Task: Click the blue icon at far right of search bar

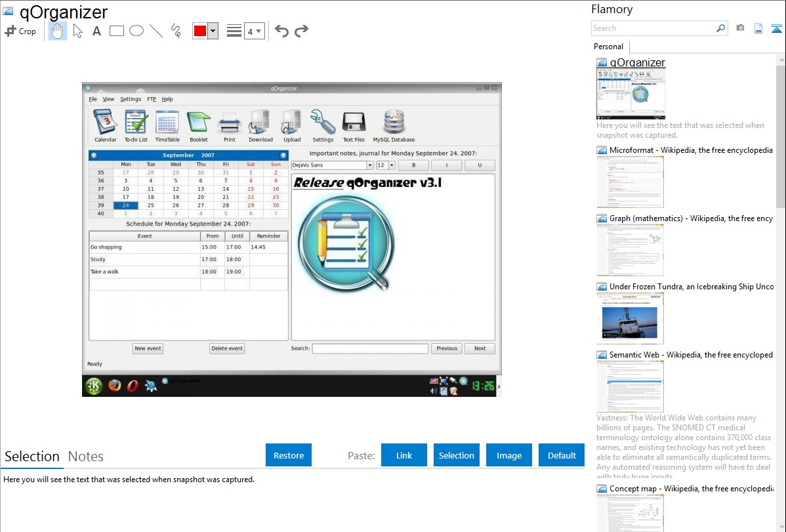Action: pos(776,28)
